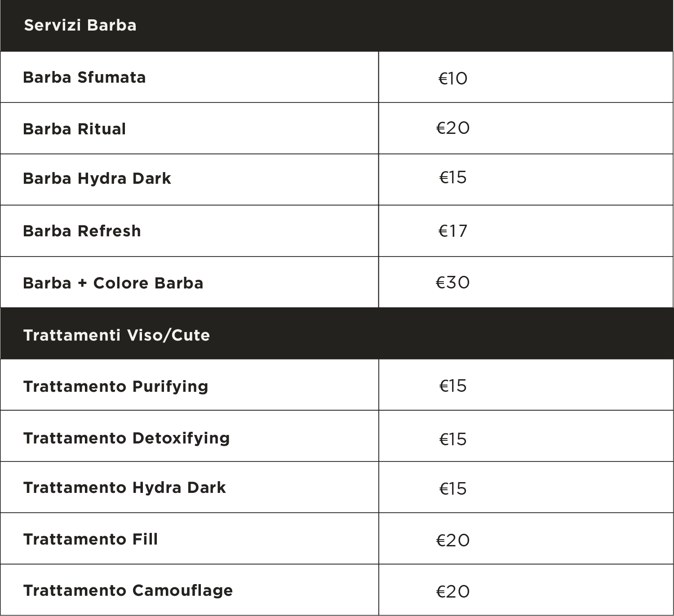
Task: Select the Barba Hydra Dark service
Action: 97,178
